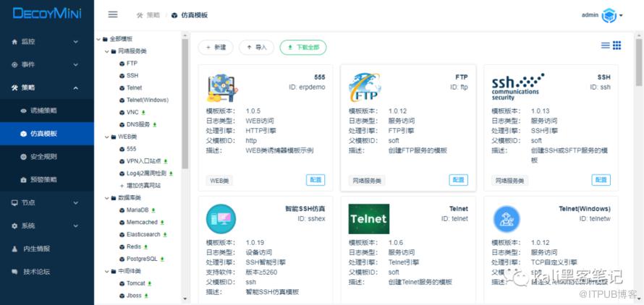Click download icon next to Memcached
This screenshot has width=644, height=305.
coord(162,222)
